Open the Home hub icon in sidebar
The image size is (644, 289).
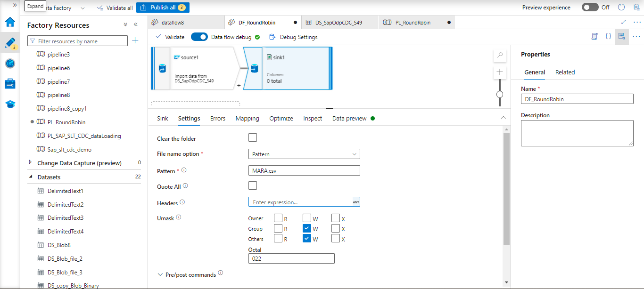[10, 22]
